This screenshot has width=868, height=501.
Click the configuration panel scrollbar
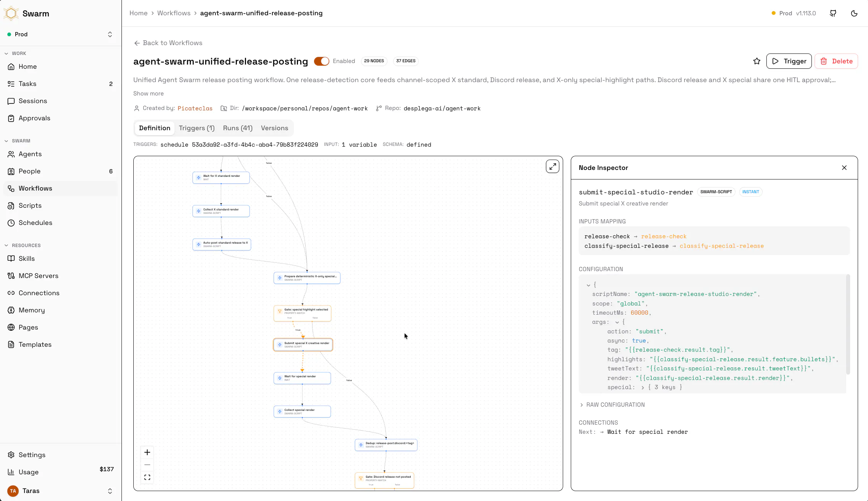[x=848, y=325]
